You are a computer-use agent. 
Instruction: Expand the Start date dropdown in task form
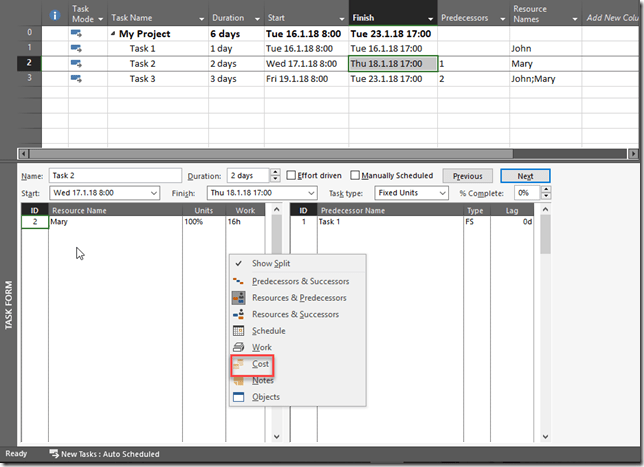(x=153, y=193)
